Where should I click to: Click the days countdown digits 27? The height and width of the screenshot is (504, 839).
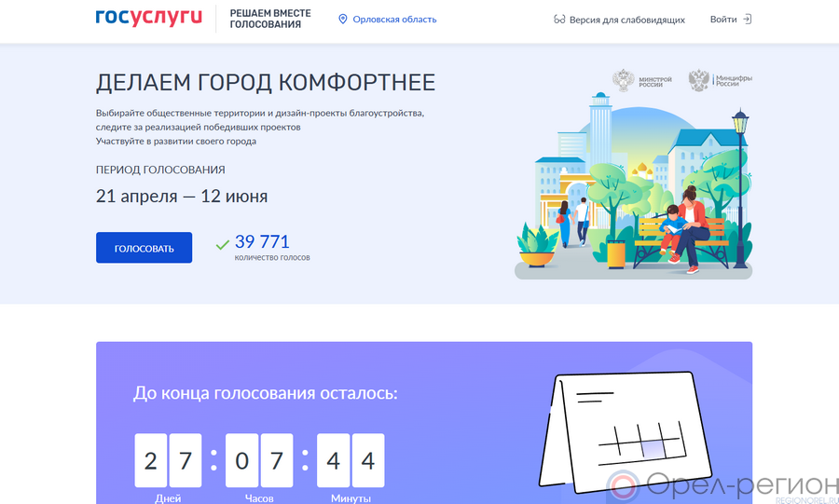pos(169,460)
